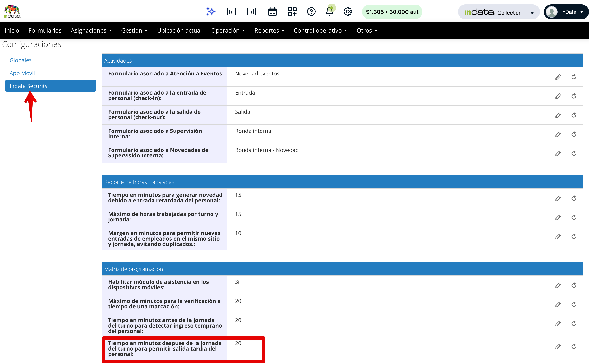Edit Máximo de horas trabajadas value
The height and width of the screenshot is (364, 589).
pos(558,217)
